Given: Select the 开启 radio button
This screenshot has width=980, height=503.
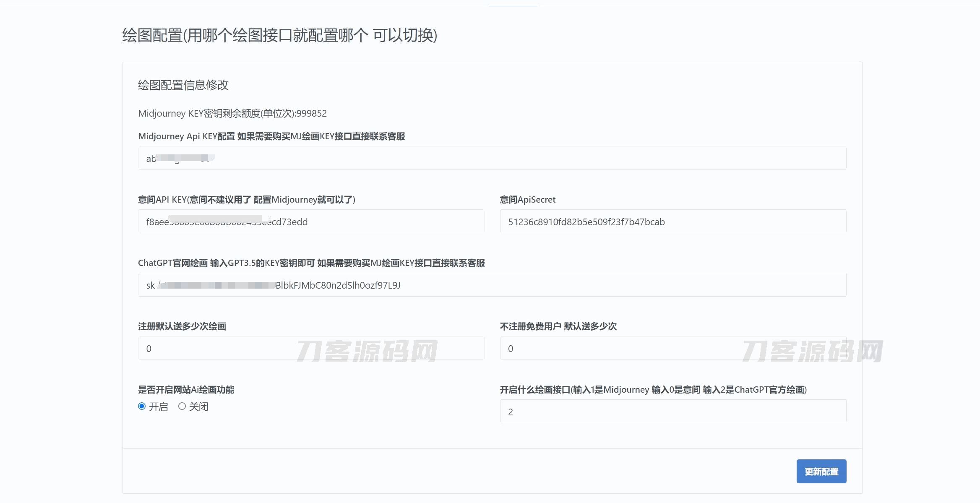Looking at the screenshot, I should click(142, 406).
